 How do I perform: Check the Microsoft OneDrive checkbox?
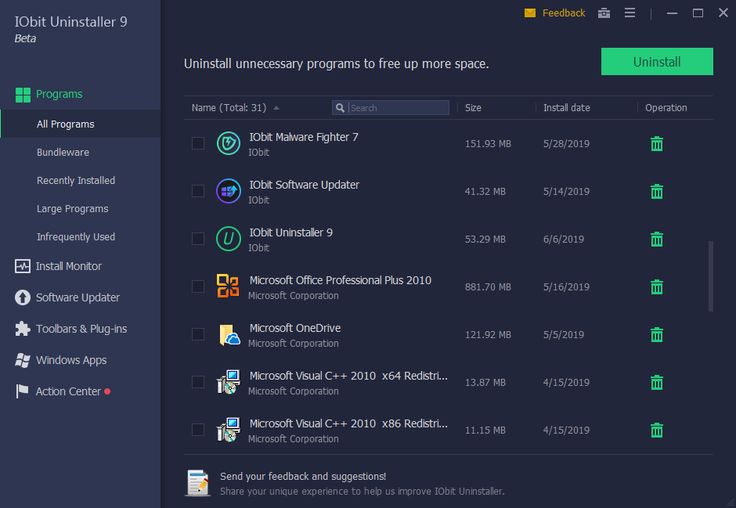tap(198, 334)
